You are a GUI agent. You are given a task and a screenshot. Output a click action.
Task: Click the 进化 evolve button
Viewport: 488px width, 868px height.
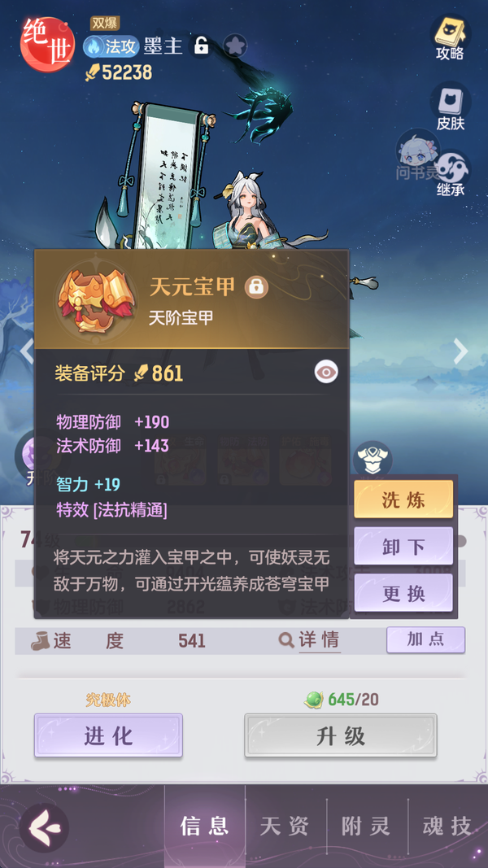click(108, 735)
